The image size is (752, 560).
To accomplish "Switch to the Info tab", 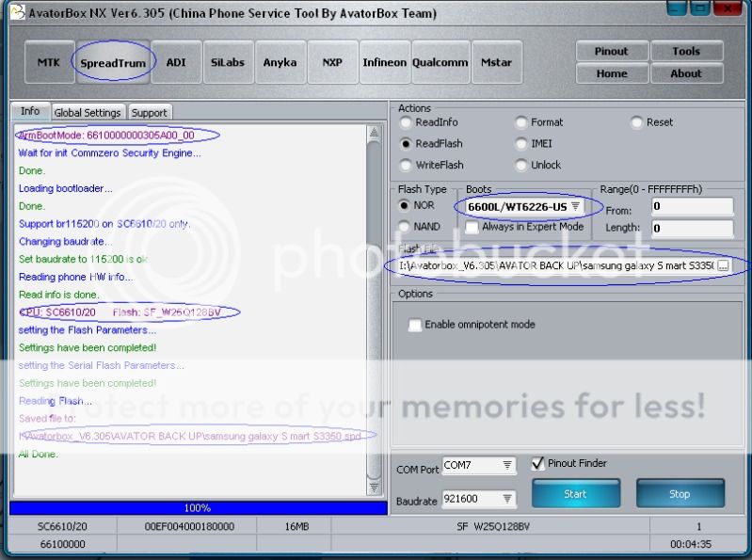I will coord(30,111).
